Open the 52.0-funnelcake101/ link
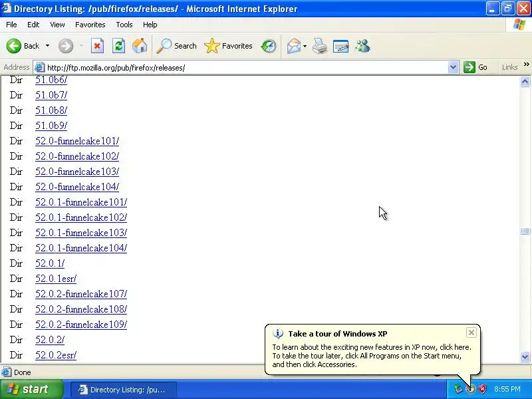Viewport: 532px width, 399px height. click(x=77, y=141)
